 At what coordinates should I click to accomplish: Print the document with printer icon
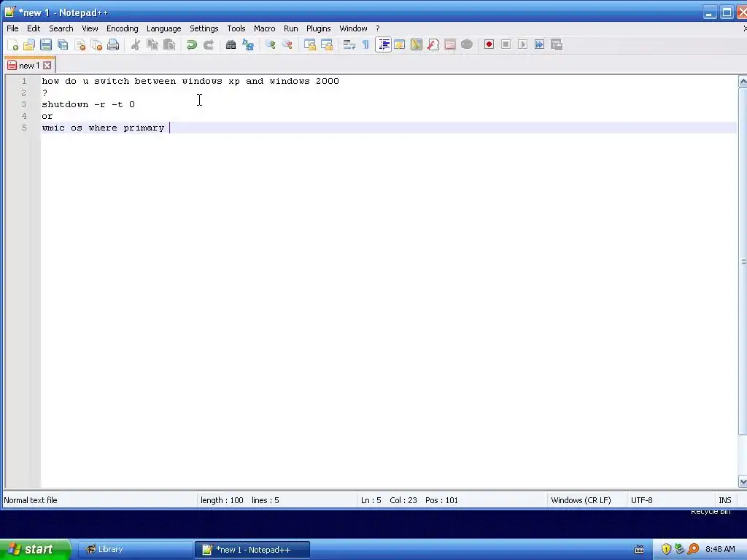click(x=113, y=44)
